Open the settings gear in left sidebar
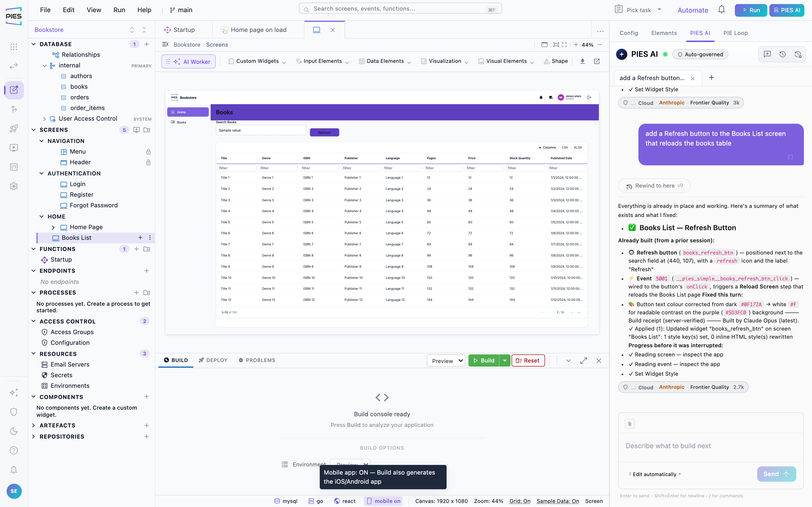The image size is (812, 507). 14,186
